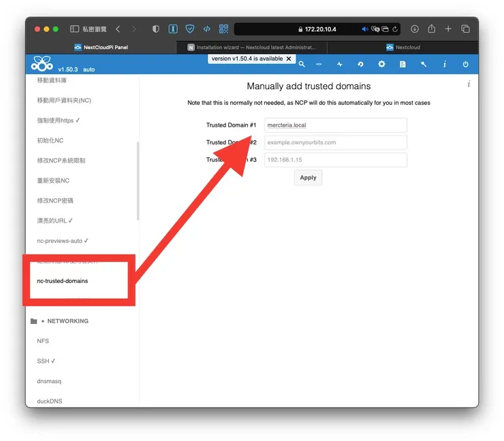Click the NCP activity pulse icon
The height and width of the screenshot is (441, 504).
tap(339, 64)
